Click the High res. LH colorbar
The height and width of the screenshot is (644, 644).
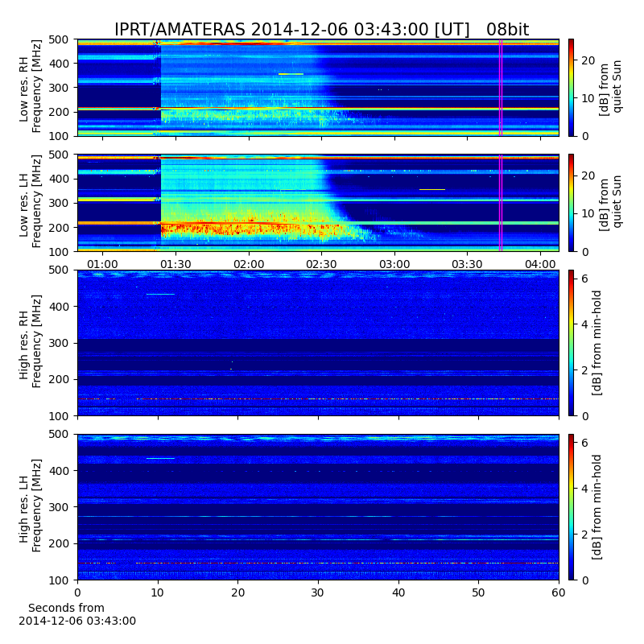click(x=572, y=507)
